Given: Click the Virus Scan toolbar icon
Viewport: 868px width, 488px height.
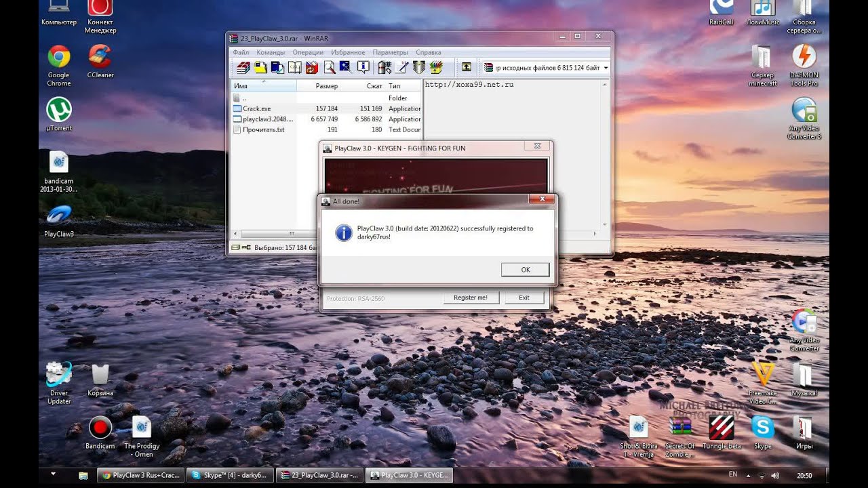Looking at the screenshot, I should point(384,67).
